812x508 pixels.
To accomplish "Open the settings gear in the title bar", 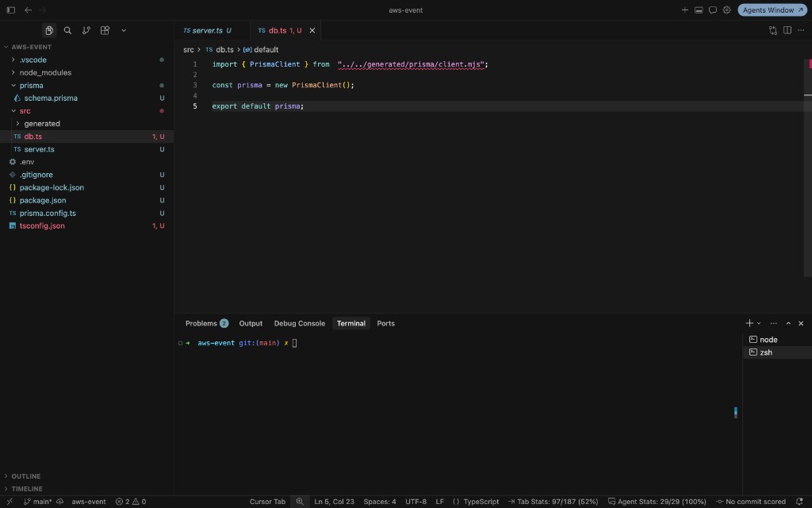I will pyautogui.click(x=726, y=10).
